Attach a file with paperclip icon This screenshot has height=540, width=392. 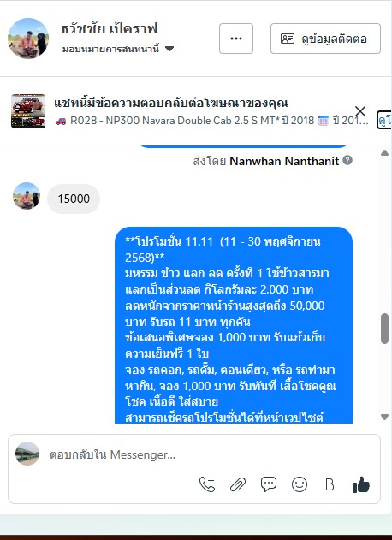point(238,484)
